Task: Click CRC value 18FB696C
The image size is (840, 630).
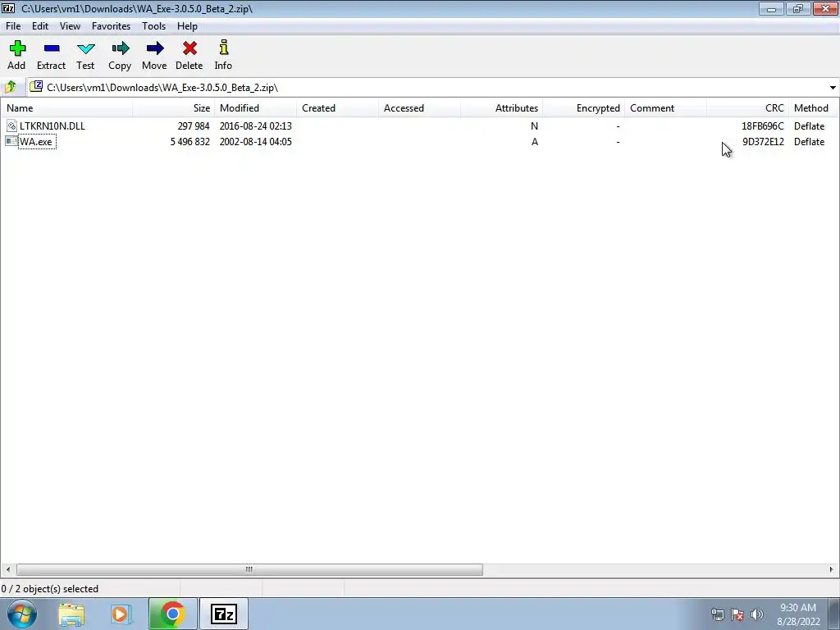Action: (763, 126)
